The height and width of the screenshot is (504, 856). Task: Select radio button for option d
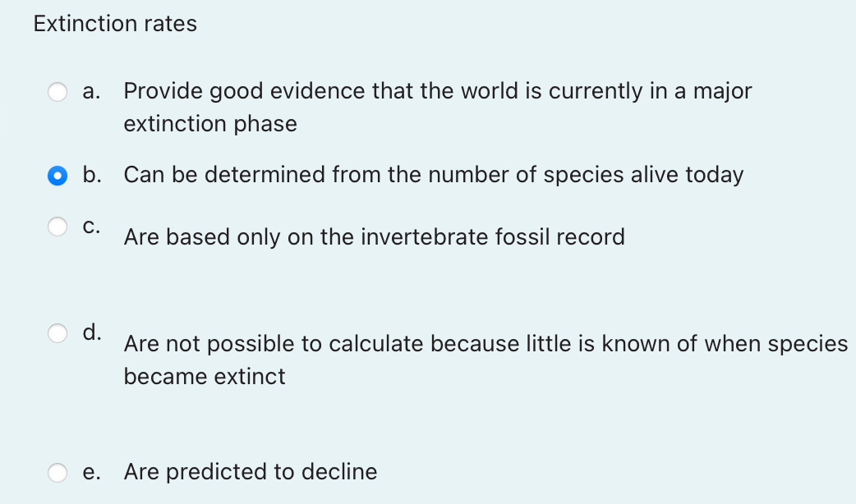(x=58, y=332)
